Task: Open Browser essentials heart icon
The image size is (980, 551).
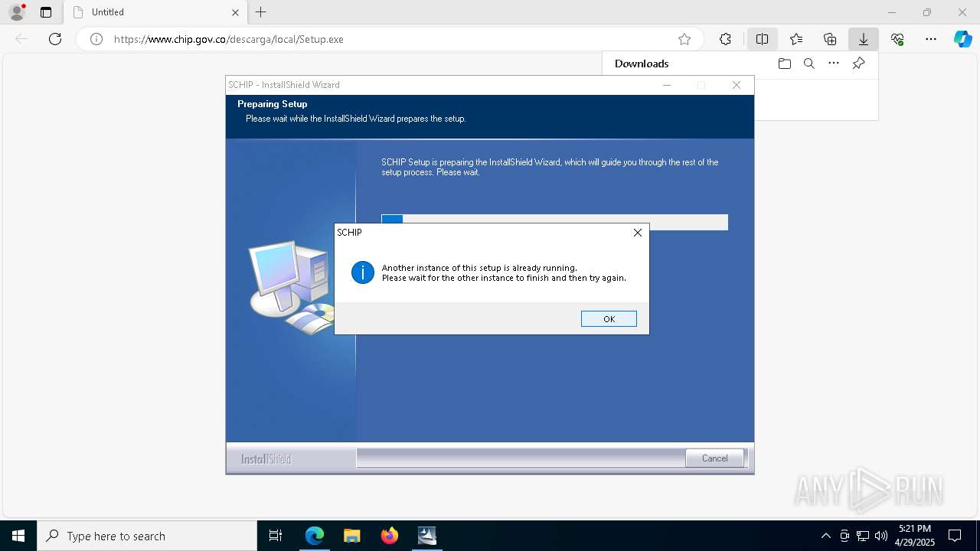Action: [897, 39]
